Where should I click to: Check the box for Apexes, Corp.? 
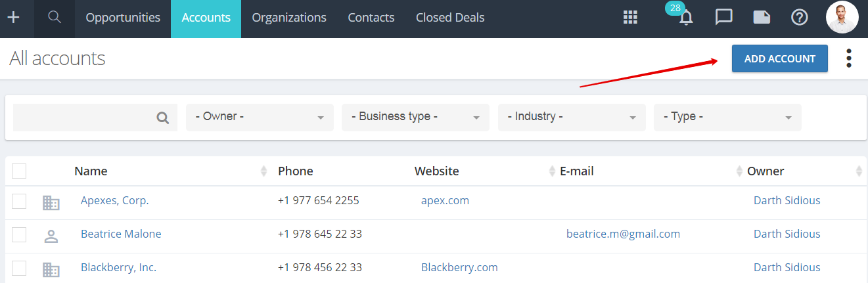point(19,201)
